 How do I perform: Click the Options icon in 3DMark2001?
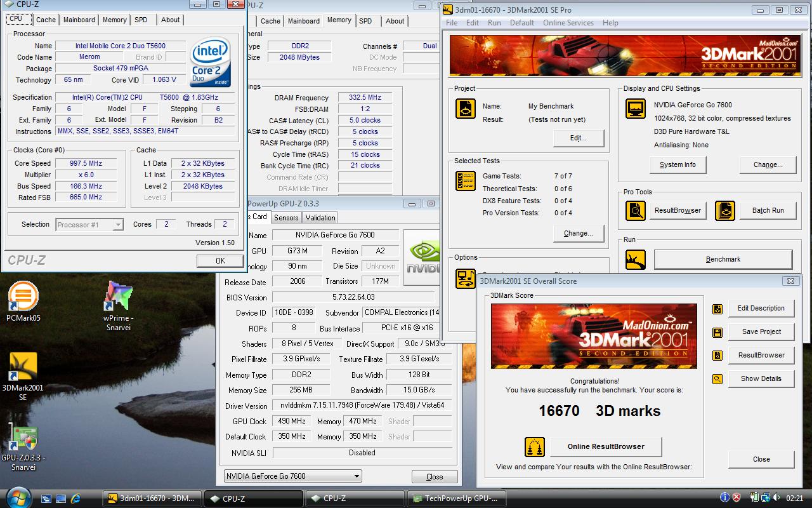(x=466, y=278)
